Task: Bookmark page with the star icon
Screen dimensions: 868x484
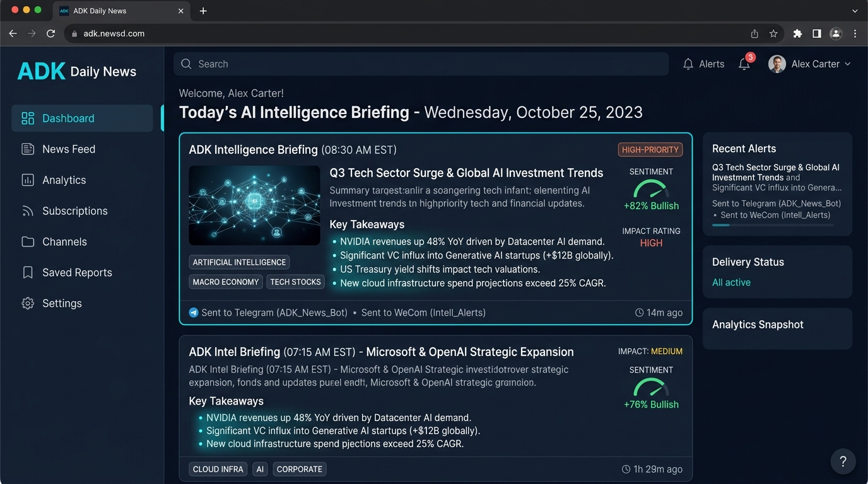Action: tap(773, 33)
